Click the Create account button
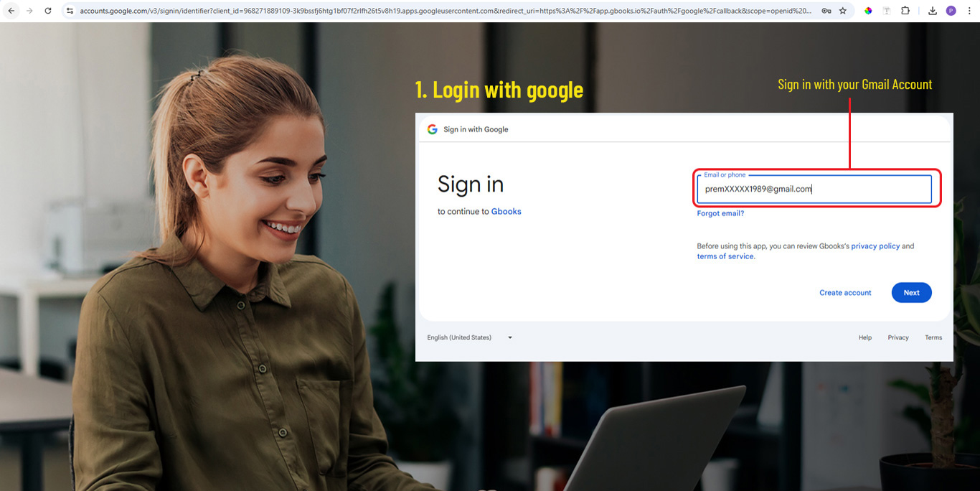The width and height of the screenshot is (980, 491). coord(845,293)
